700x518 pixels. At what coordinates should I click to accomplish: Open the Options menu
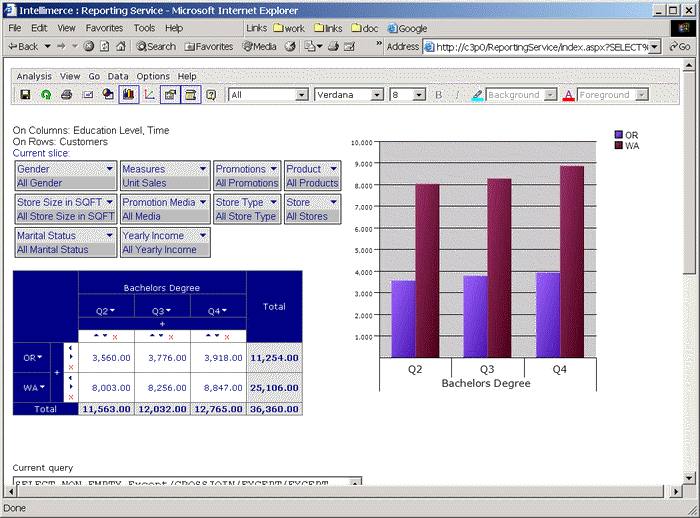(153, 76)
